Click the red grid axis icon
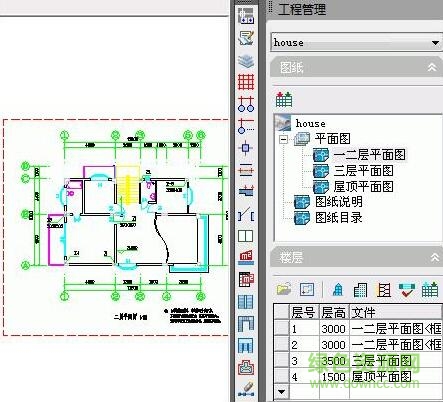This screenshot has width=443, height=402. (246, 82)
